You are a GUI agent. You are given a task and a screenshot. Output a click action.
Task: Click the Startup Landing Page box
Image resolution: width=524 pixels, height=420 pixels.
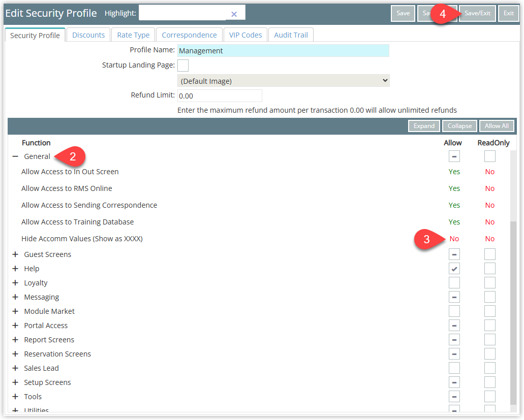(183, 66)
